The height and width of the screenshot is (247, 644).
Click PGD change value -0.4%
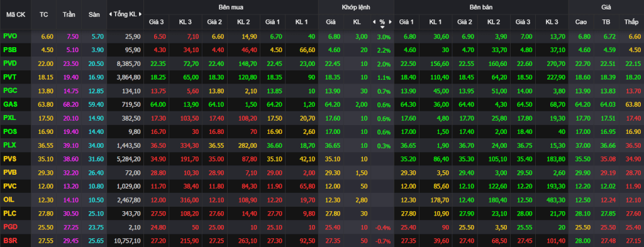(382, 228)
